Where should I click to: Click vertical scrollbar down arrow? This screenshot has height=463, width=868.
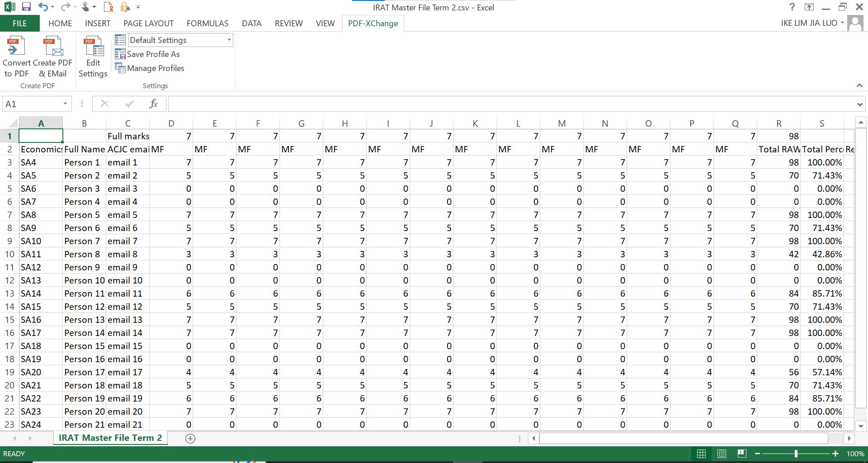click(x=861, y=425)
